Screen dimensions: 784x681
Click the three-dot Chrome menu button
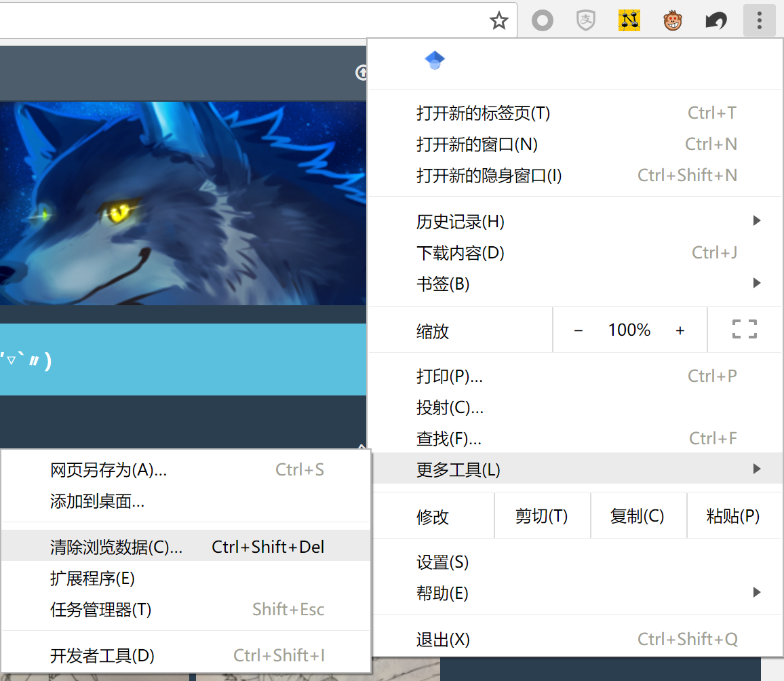click(x=759, y=21)
